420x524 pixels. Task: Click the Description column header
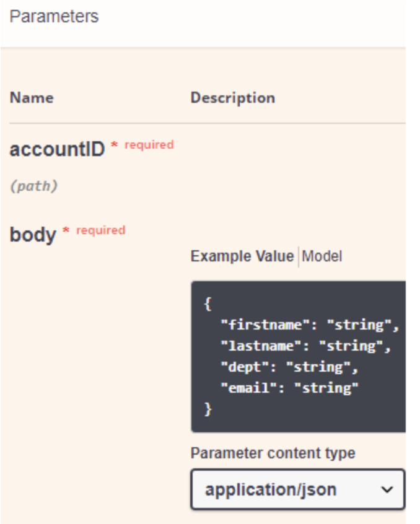point(232,98)
